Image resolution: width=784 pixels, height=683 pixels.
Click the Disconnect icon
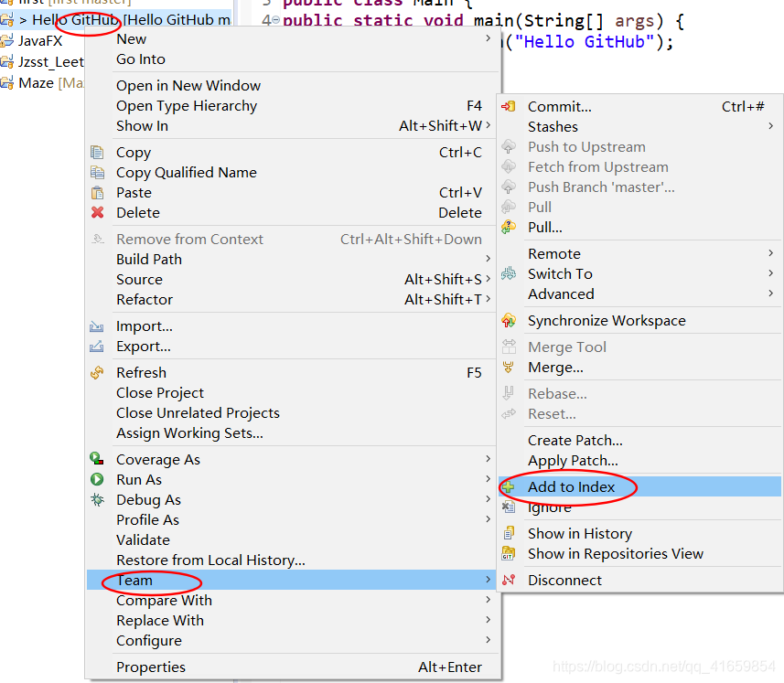[x=509, y=580]
